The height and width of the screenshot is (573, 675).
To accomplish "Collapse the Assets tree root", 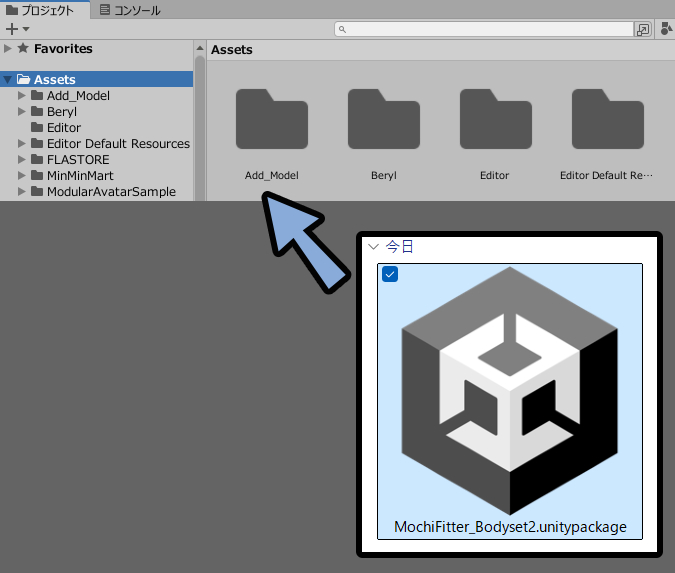I will coord(8,80).
